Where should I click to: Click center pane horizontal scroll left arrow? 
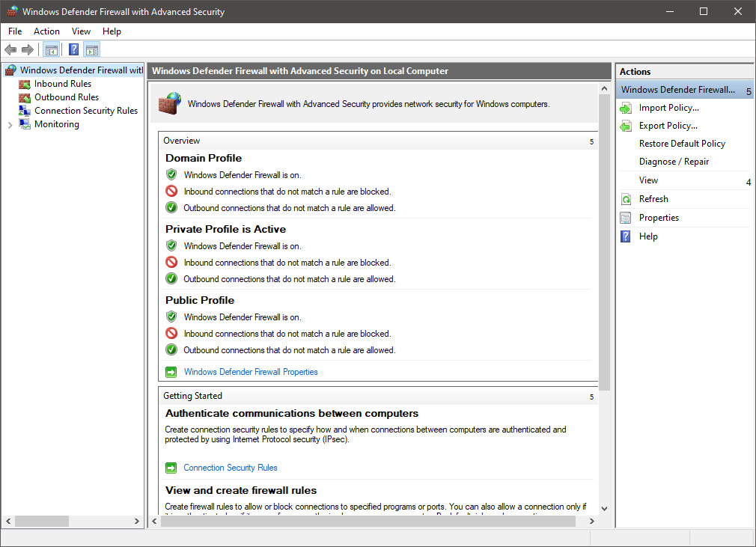pos(154,521)
